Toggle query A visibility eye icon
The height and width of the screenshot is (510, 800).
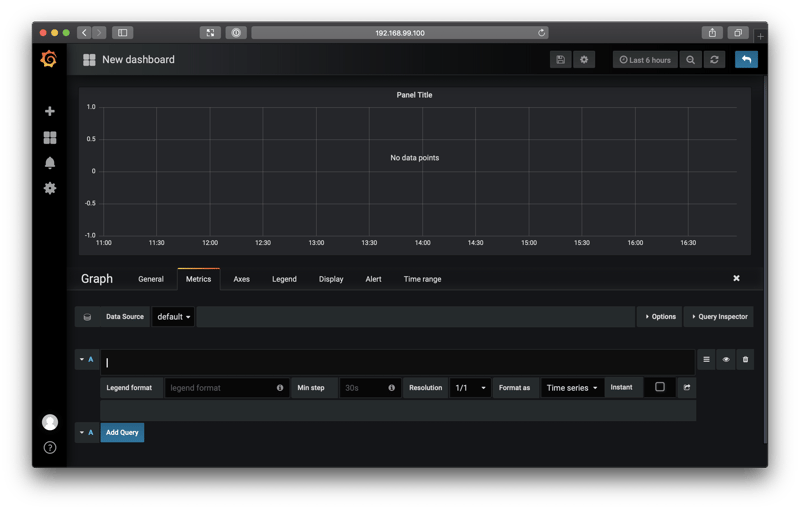coord(726,359)
